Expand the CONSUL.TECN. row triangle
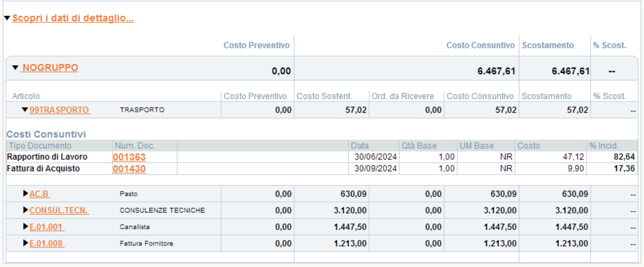This screenshot has height=267, width=644. point(25,210)
